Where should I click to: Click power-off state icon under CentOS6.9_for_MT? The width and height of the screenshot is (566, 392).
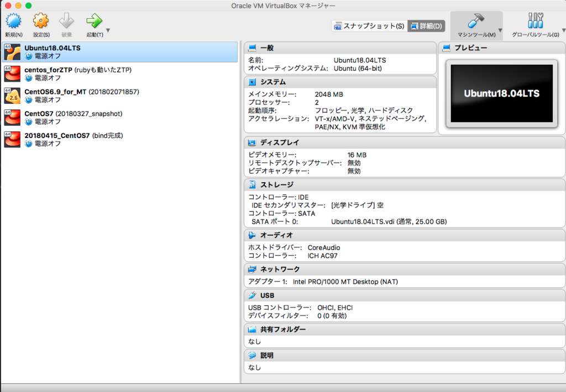[x=29, y=100]
